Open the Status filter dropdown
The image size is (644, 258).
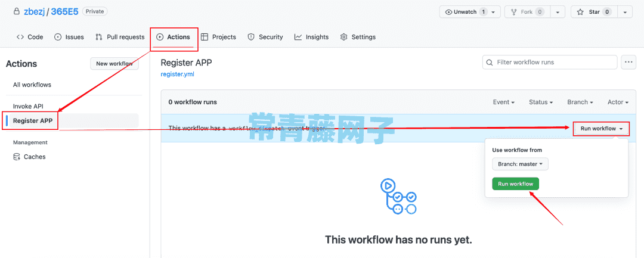point(540,102)
